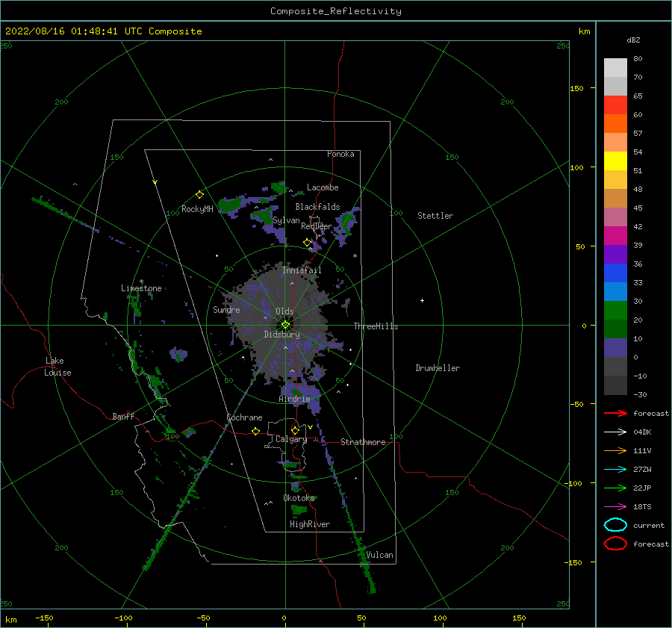This screenshot has width=672, height=628.
Task: Click the white plus marker east of ThreeHills
Action: click(422, 300)
